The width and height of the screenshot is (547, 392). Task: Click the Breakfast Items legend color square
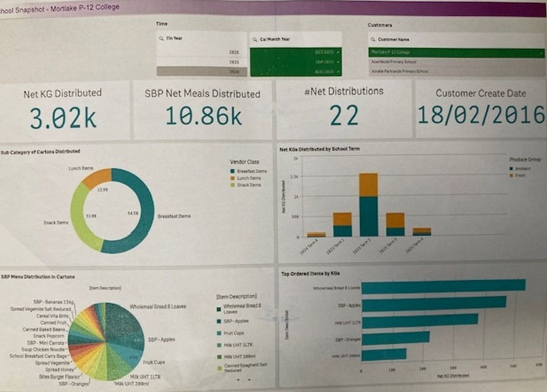(x=233, y=171)
